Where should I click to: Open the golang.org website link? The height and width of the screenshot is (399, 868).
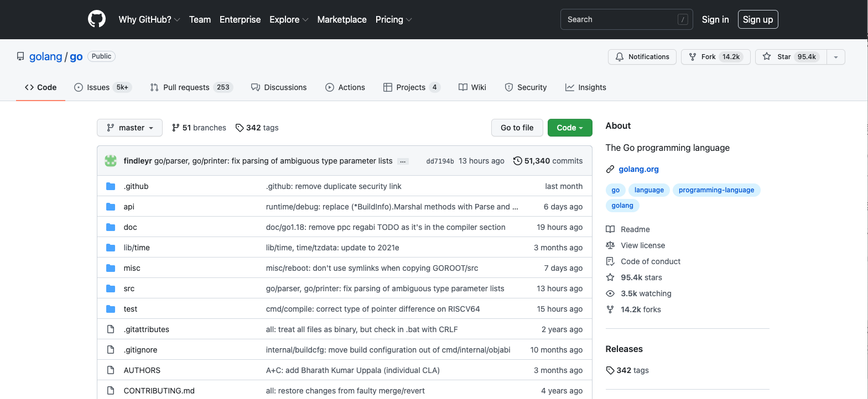coord(638,169)
